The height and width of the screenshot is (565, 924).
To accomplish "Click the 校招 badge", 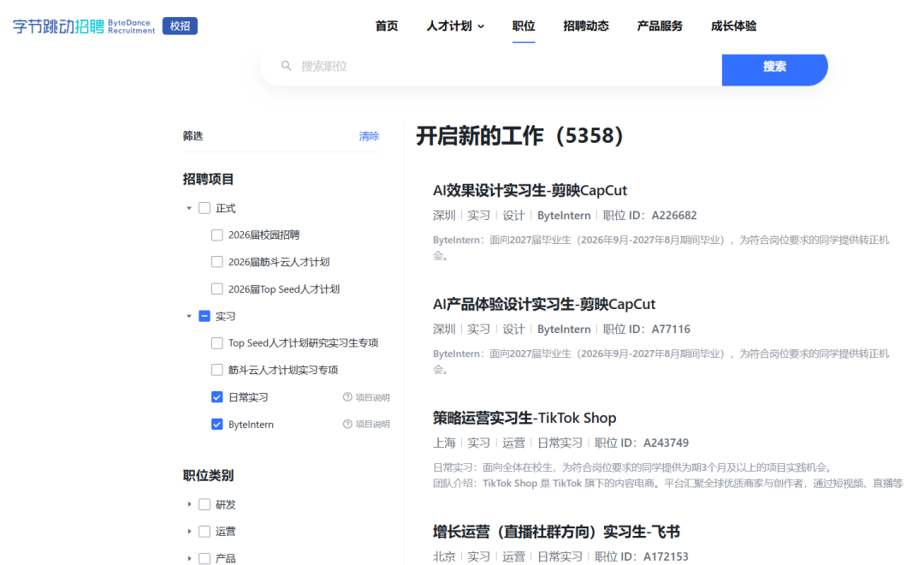I will coord(180,26).
